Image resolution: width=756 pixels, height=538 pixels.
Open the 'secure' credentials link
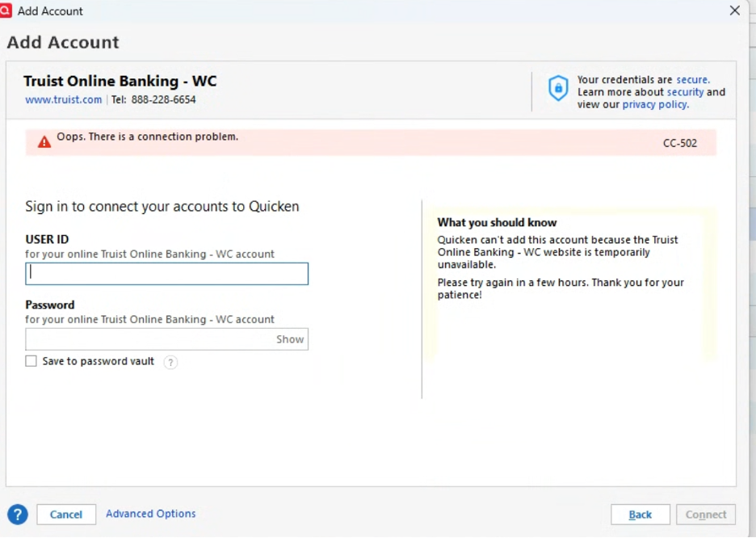[693, 79]
